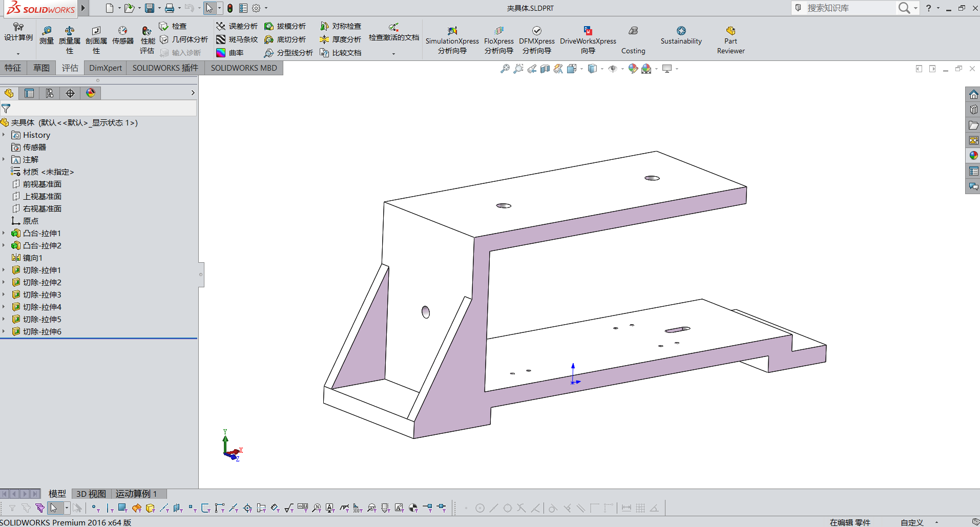The width and height of the screenshot is (980, 527).
Task: Switch to the 评估 evaluate tab
Action: (x=70, y=68)
